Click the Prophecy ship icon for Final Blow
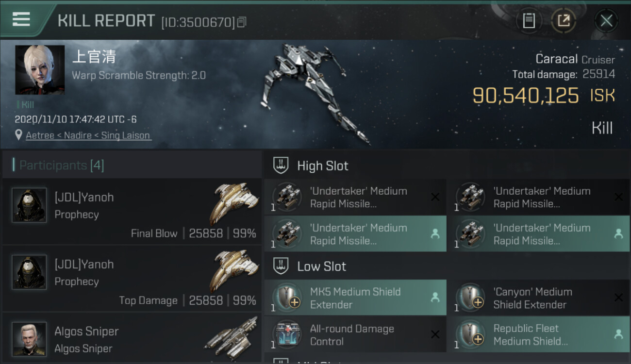This screenshot has height=364, width=631. [234, 203]
